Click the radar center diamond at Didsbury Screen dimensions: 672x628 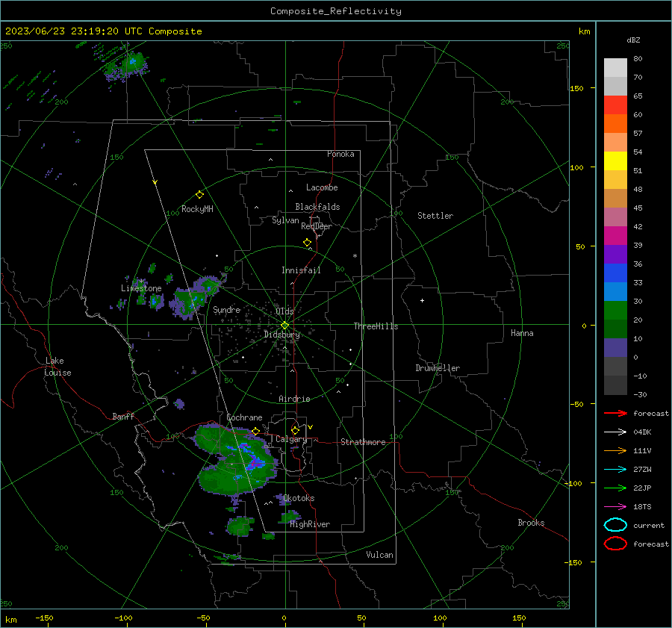point(284,326)
